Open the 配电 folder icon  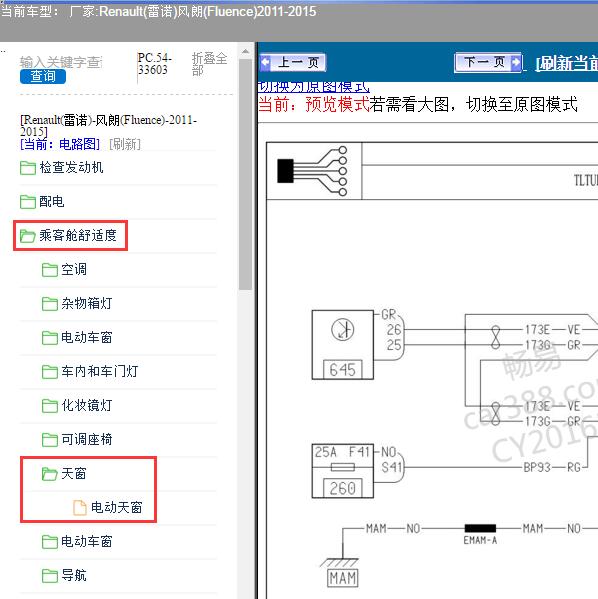(28, 202)
